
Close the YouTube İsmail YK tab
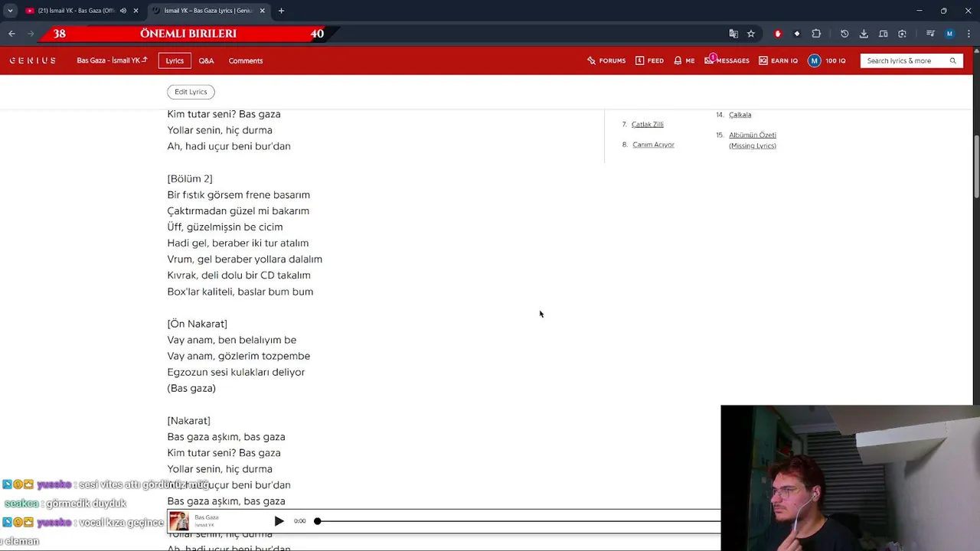pyautogui.click(x=136, y=11)
